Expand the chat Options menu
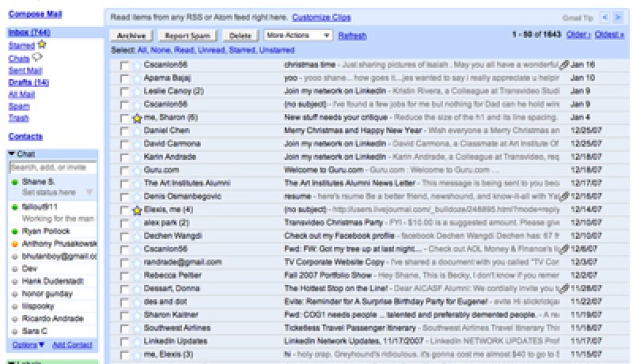 (x=28, y=345)
